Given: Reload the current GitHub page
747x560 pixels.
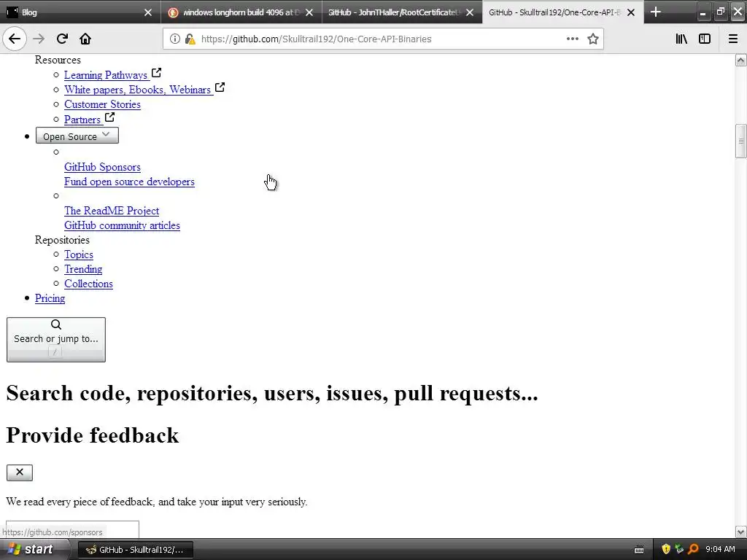Looking at the screenshot, I should tap(62, 39).
